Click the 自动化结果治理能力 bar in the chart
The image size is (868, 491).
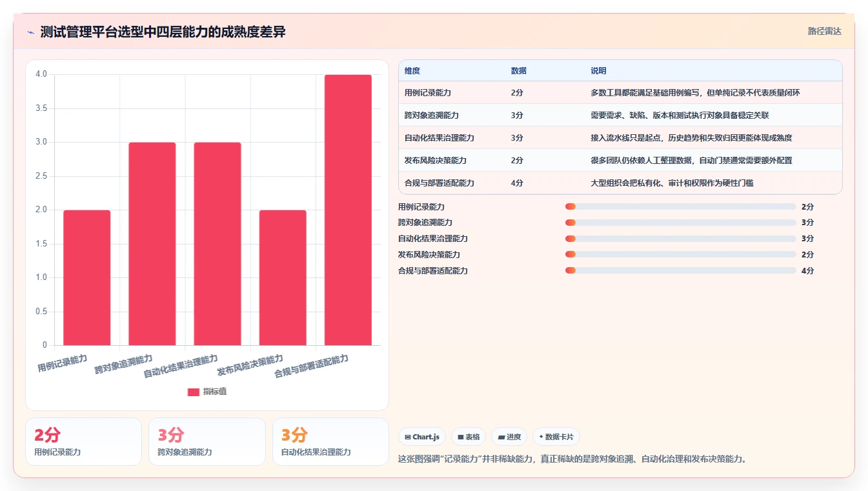point(217,244)
